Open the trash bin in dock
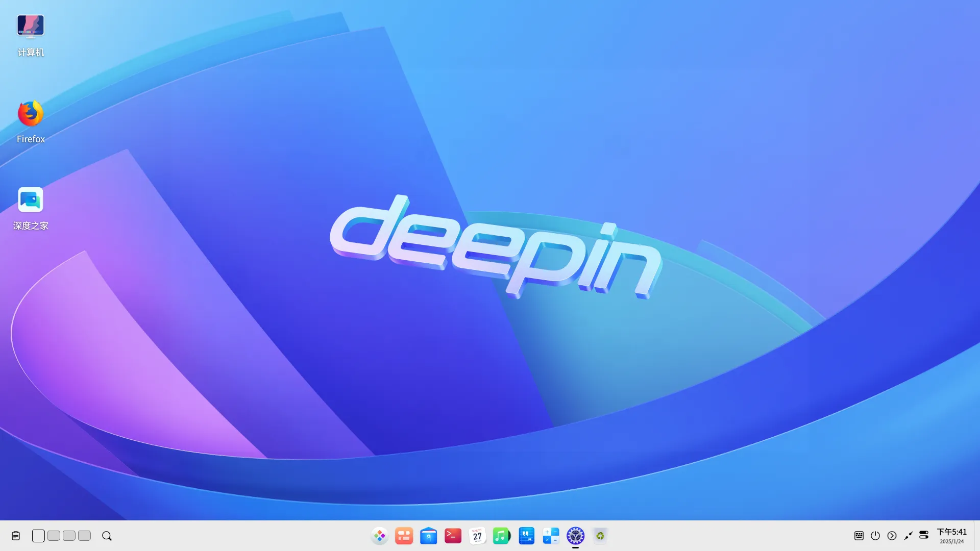This screenshot has height=551, width=980. pos(600,536)
